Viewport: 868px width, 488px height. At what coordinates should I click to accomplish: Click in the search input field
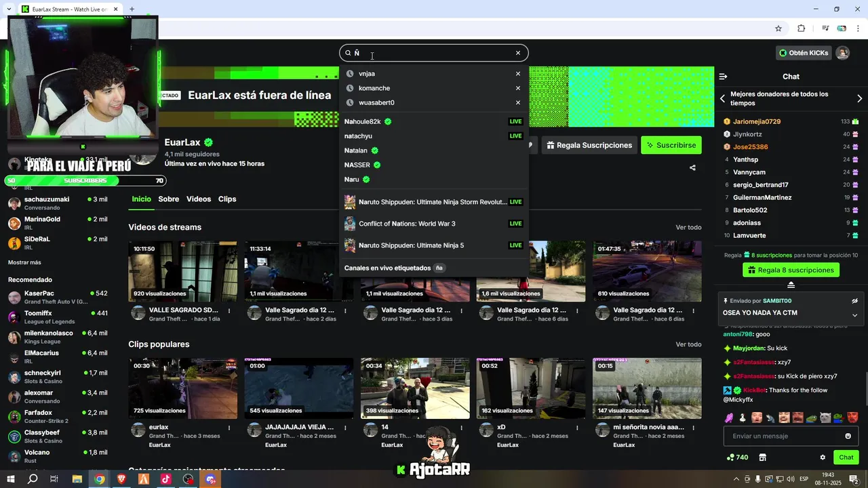[433, 53]
